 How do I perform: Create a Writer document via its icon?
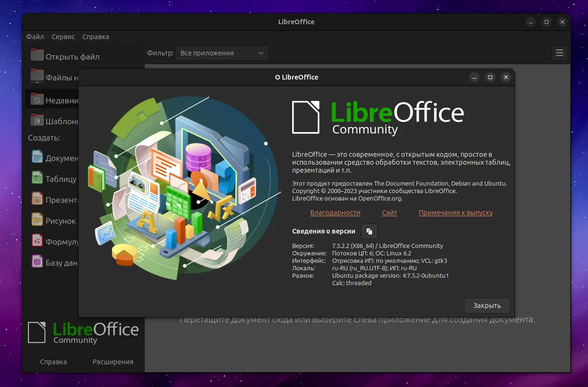click(x=37, y=157)
